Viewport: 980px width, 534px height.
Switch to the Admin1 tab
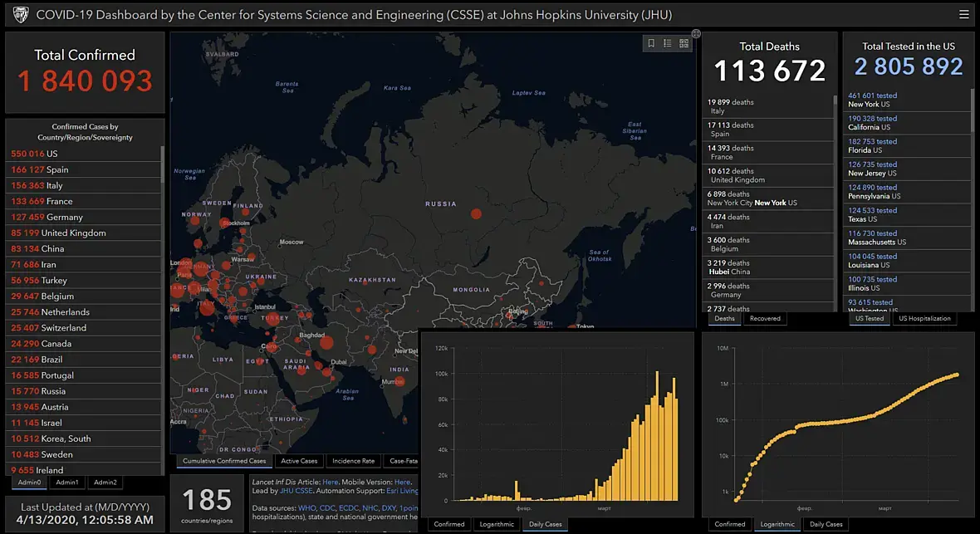pyautogui.click(x=67, y=482)
